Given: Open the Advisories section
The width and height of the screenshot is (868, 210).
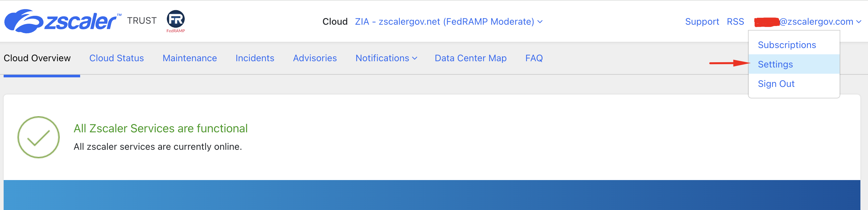Looking at the screenshot, I should (314, 58).
